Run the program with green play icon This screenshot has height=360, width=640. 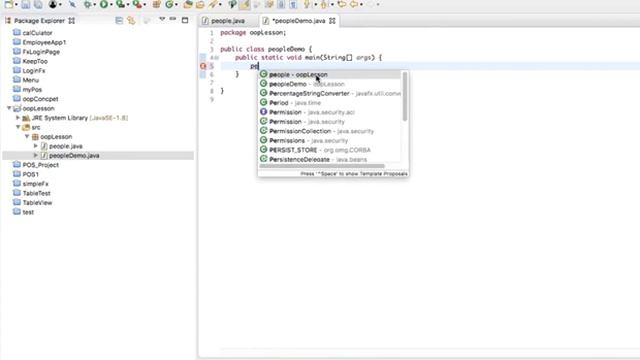pyautogui.click(x=104, y=4)
